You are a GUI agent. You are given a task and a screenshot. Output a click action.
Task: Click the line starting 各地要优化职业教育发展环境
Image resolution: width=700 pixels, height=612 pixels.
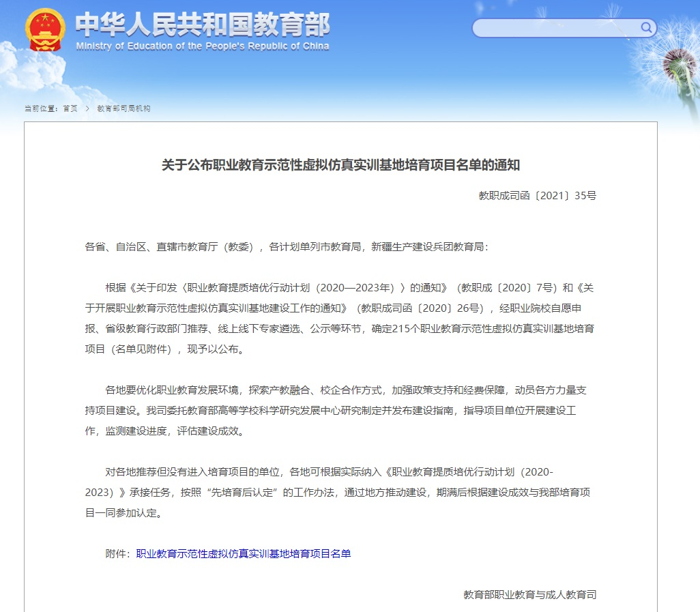point(346,390)
